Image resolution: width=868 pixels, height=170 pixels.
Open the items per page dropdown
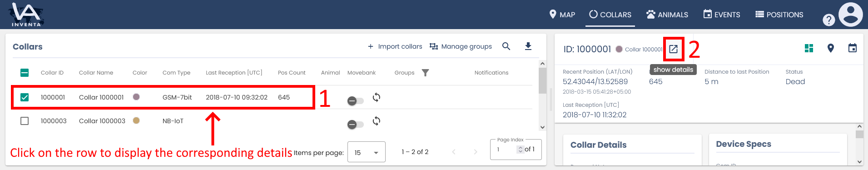pyautogui.click(x=367, y=152)
